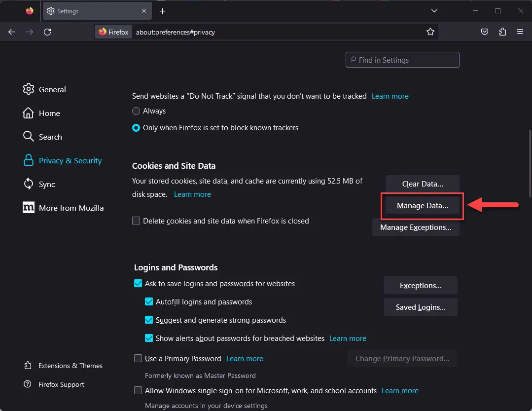Toggle Suggest and generate strong passwords
The width and height of the screenshot is (532, 411).
click(149, 320)
